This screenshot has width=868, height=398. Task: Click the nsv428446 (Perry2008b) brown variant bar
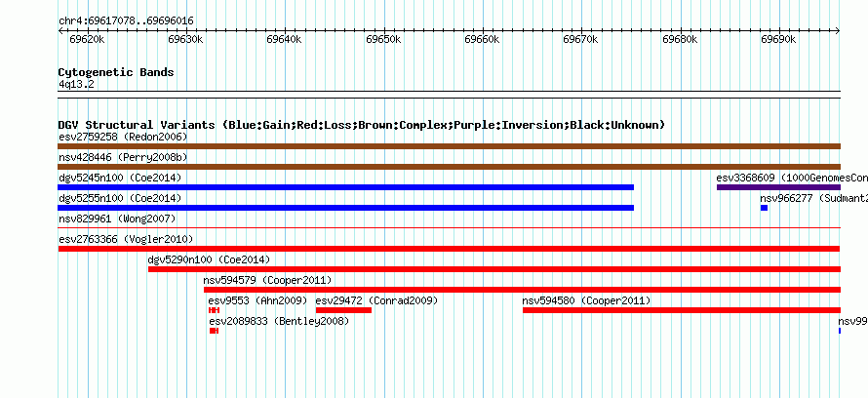coord(449,167)
